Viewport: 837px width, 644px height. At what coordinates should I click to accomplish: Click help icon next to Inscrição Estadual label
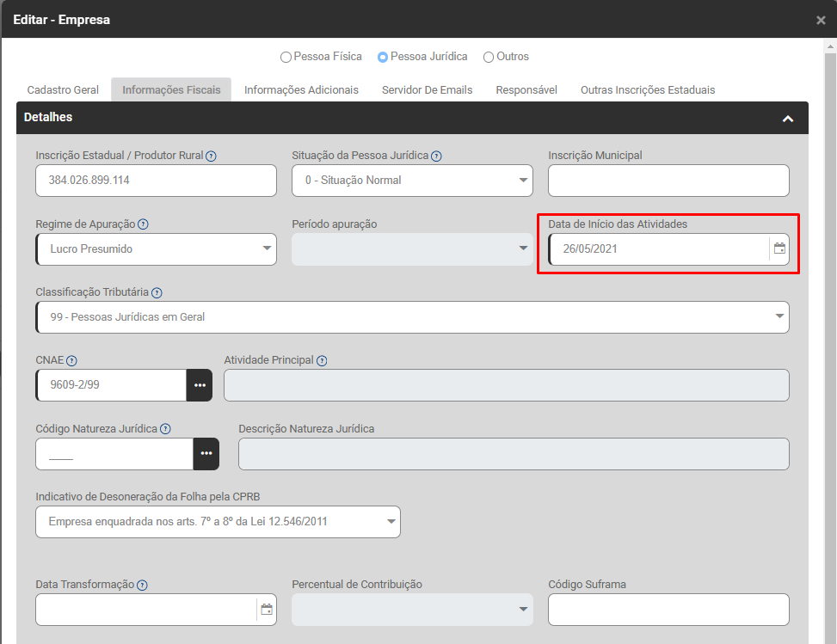click(211, 156)
